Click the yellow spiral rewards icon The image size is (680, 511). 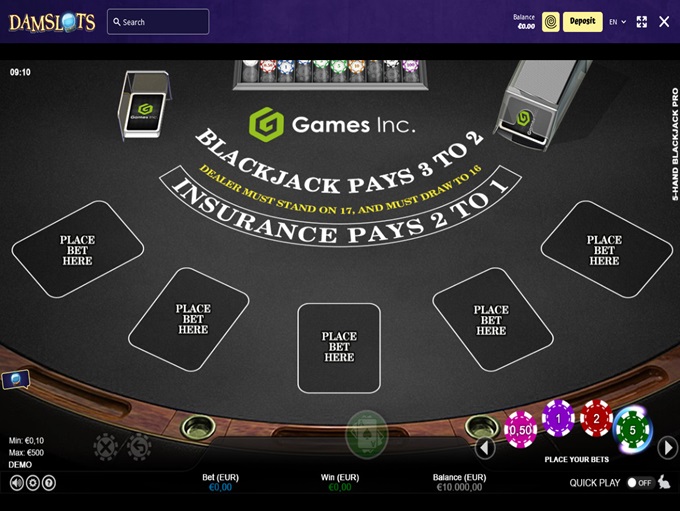point(550,22)
